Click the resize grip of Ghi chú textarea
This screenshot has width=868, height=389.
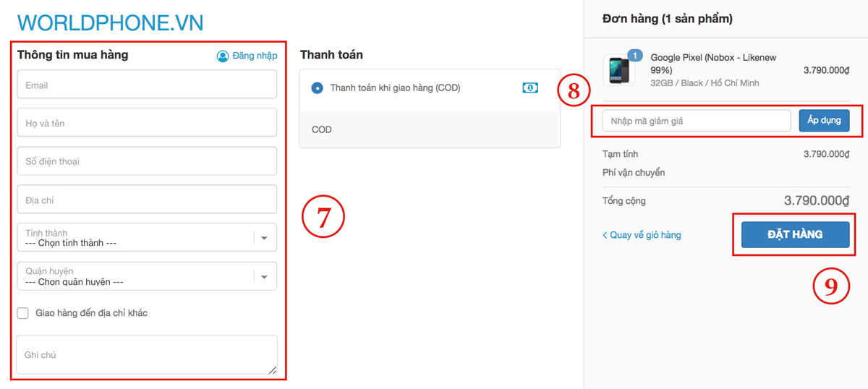pos(273,369)
